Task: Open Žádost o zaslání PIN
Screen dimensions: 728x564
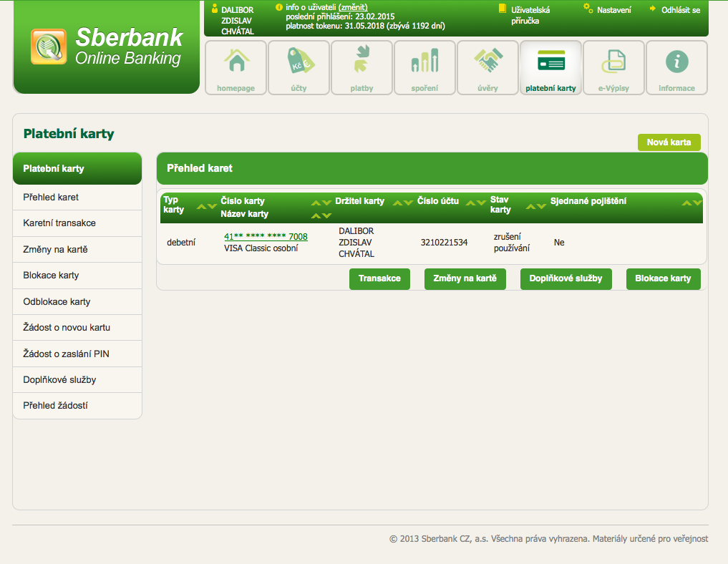Action: 77,354
